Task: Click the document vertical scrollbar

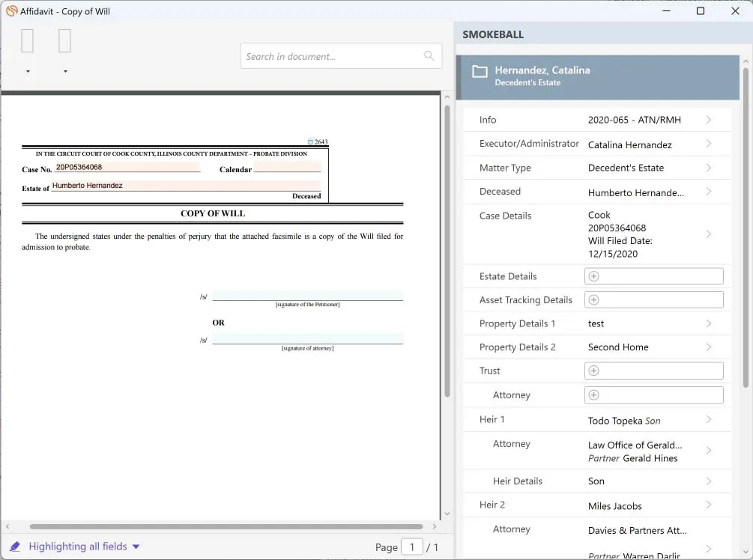Action: [447, 252]
